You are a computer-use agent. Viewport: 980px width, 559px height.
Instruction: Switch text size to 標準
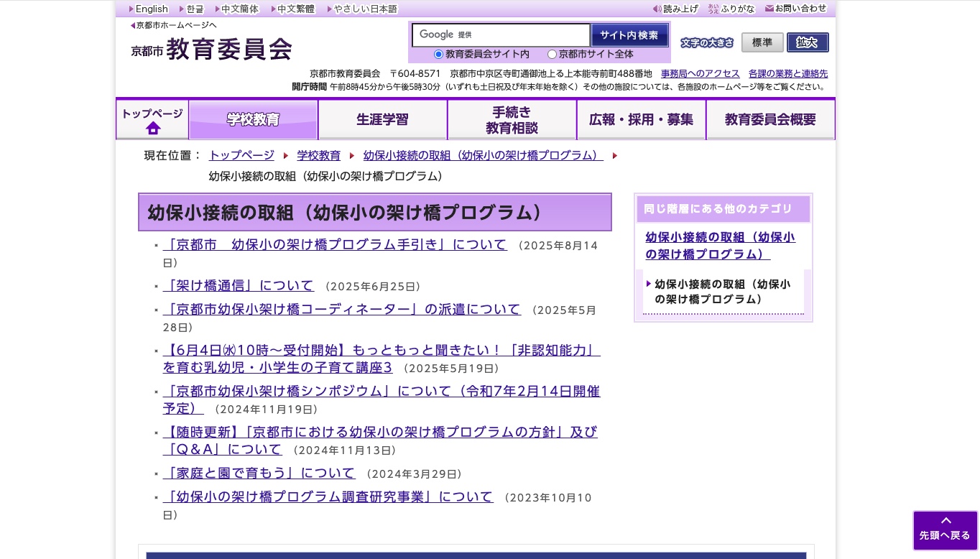point(762,42)
